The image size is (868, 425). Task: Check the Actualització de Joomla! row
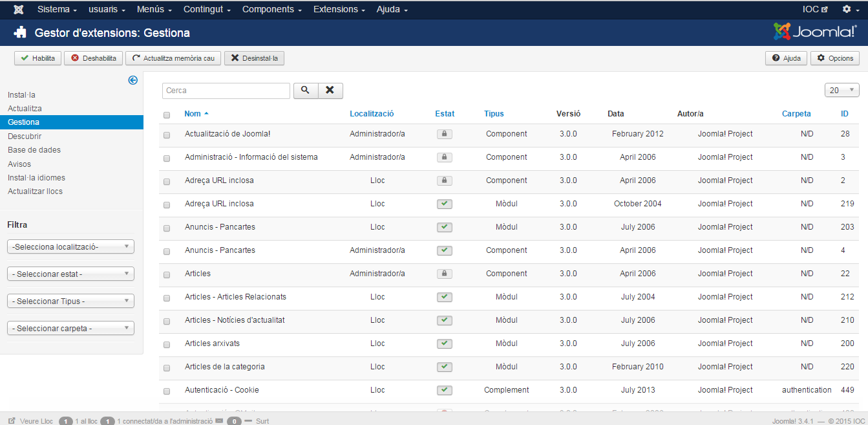coord(167,135)
